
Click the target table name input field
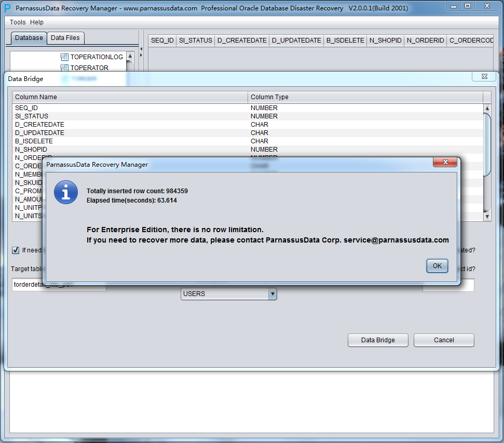(59, 285)
